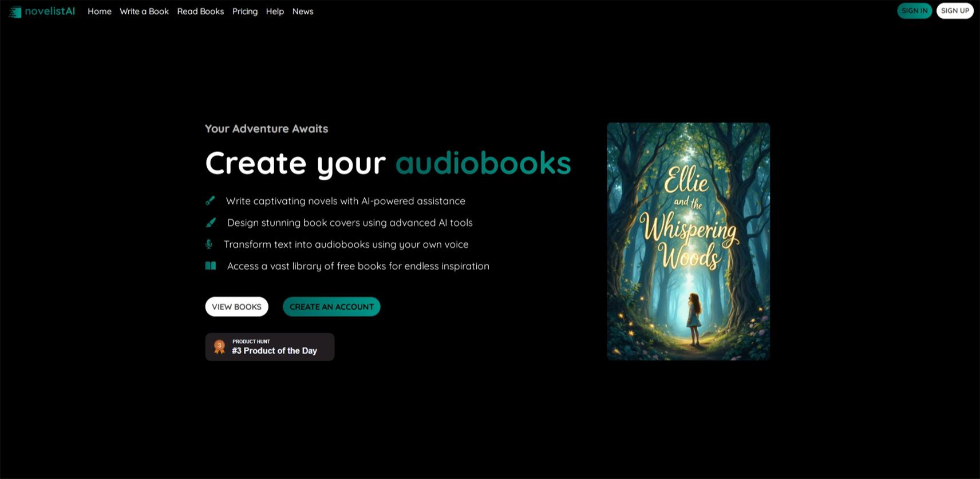The image size is (980, 479).
Task: Click the SIGN UP button
Action: pos(955,11)
